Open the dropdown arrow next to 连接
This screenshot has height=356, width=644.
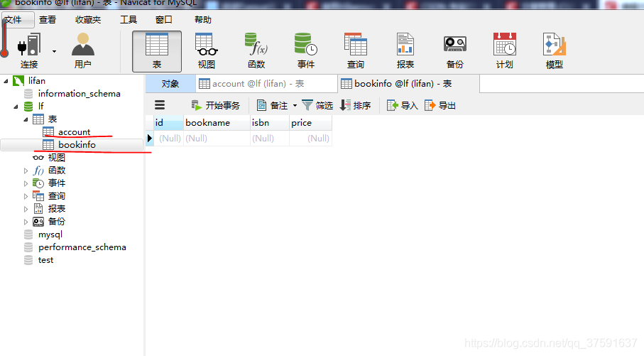point(54,51)
